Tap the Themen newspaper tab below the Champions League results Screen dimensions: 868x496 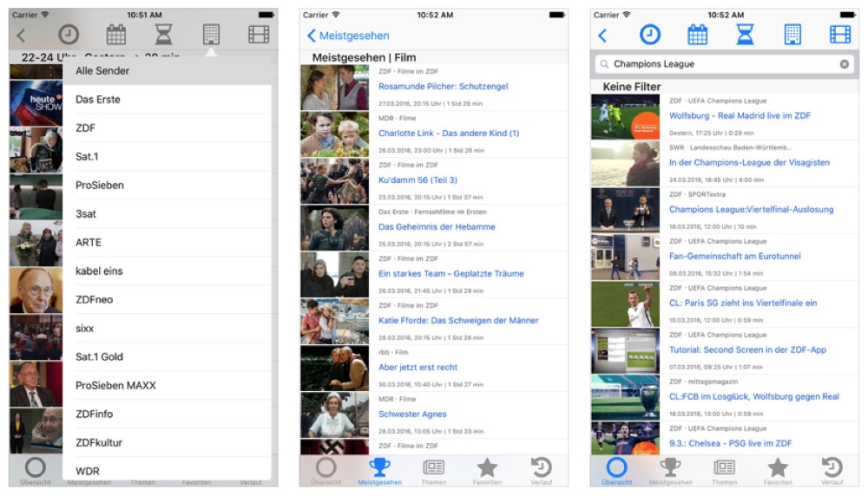724,469
